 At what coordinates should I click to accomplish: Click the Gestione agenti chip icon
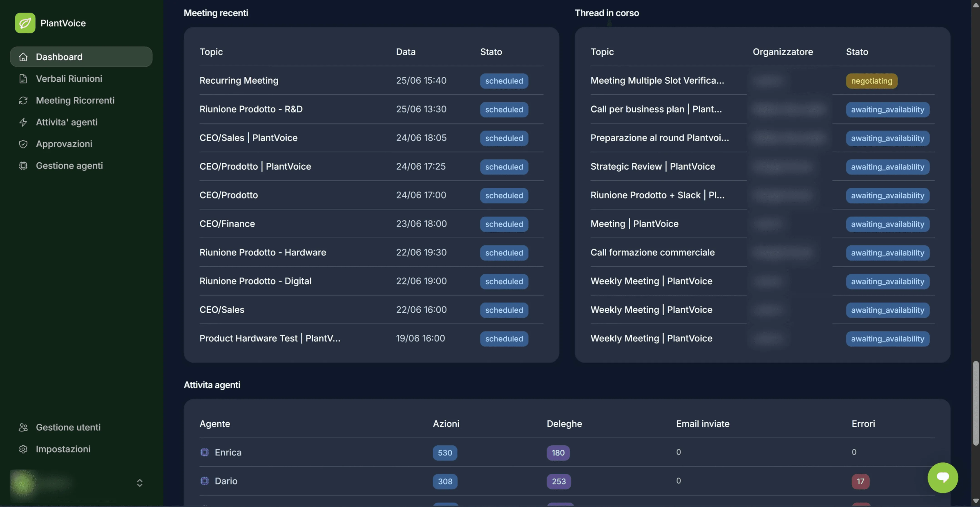[x=23, y=166]
